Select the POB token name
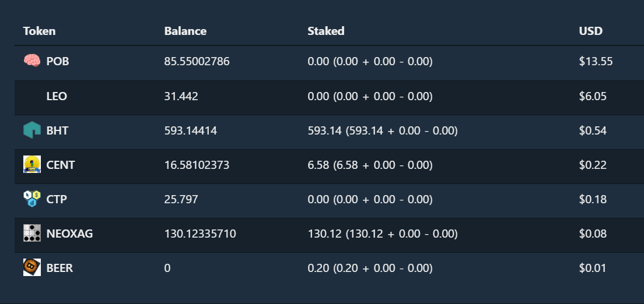 pos(58,62)
